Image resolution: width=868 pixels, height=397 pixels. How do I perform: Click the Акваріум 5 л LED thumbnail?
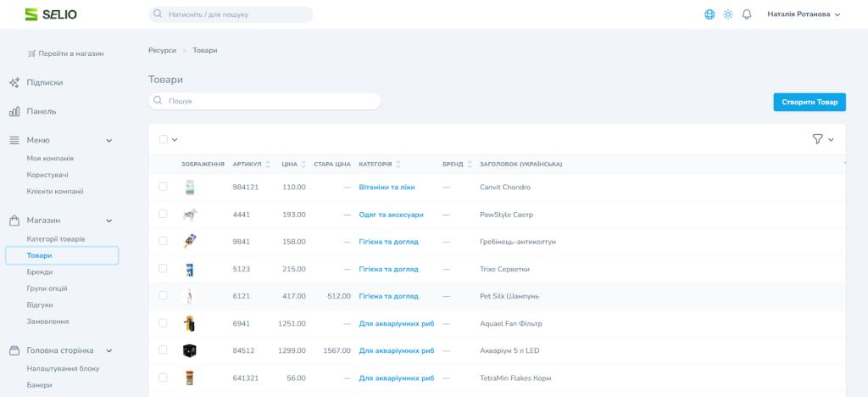tap(189, 350)
